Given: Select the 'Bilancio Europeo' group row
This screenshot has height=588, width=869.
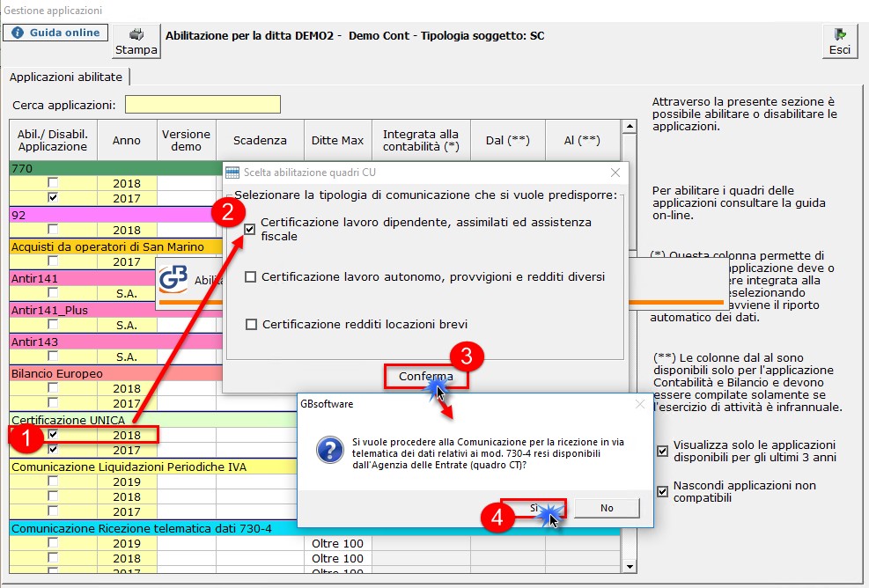Looking at the screenshot, I should pos(116,373).
